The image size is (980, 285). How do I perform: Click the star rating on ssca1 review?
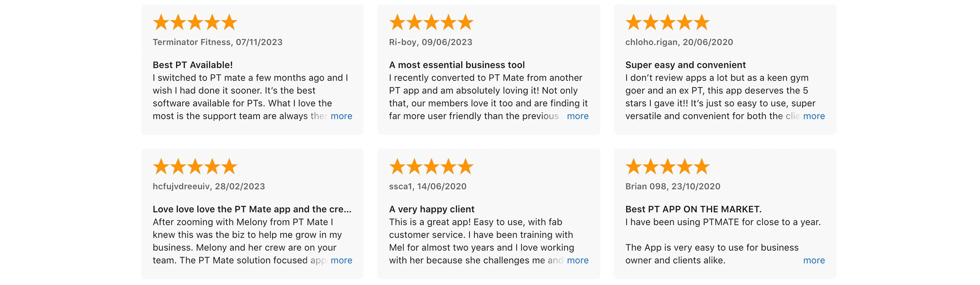click(x=431, y=167)
